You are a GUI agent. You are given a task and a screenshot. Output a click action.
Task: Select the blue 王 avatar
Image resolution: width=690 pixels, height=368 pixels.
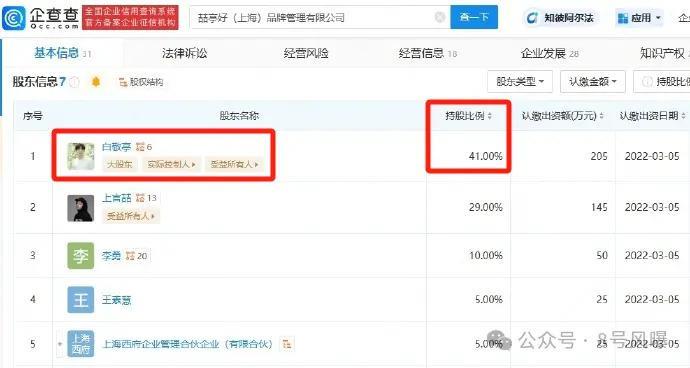81,300
